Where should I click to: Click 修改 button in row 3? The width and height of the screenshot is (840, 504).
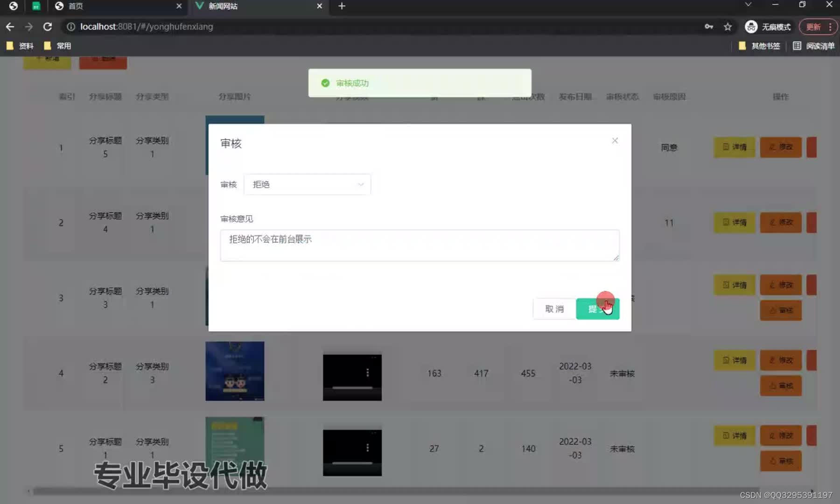click(781, 285)
